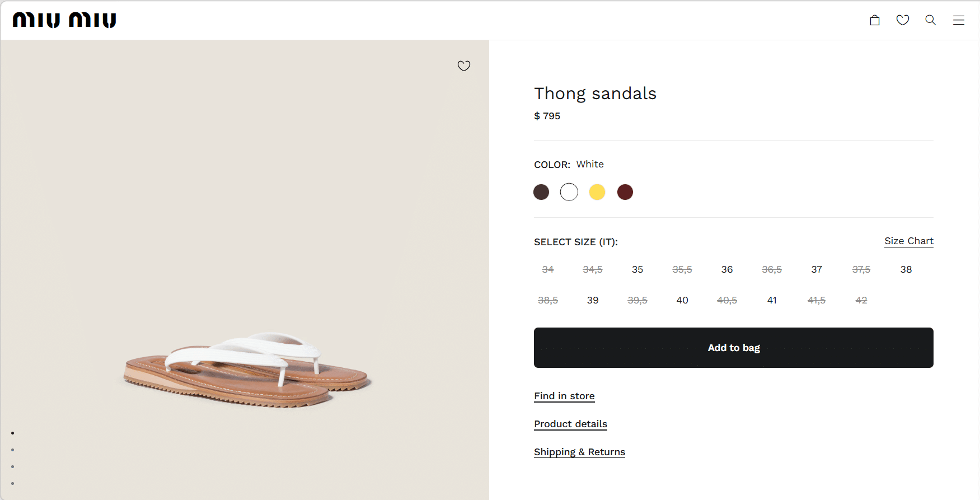The height and width of the screenshot is (500, 980).
Task: Open the shopping bag icon
Action: click(x=875, y=20)
